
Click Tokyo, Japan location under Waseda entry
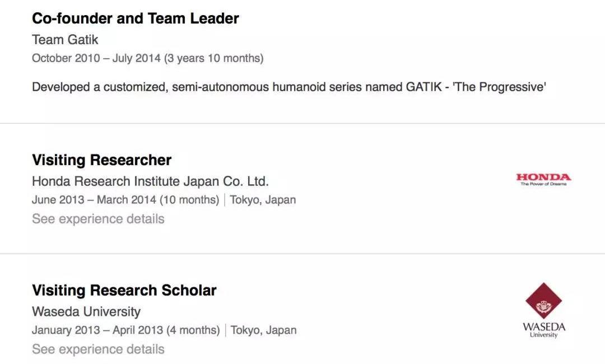[263, 330]
